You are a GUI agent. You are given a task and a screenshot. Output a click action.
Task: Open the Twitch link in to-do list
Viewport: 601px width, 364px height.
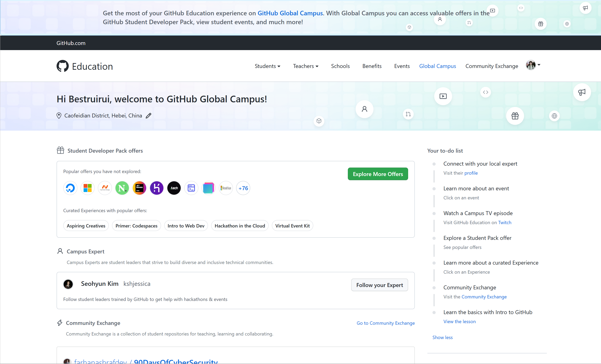pos(504,223)
